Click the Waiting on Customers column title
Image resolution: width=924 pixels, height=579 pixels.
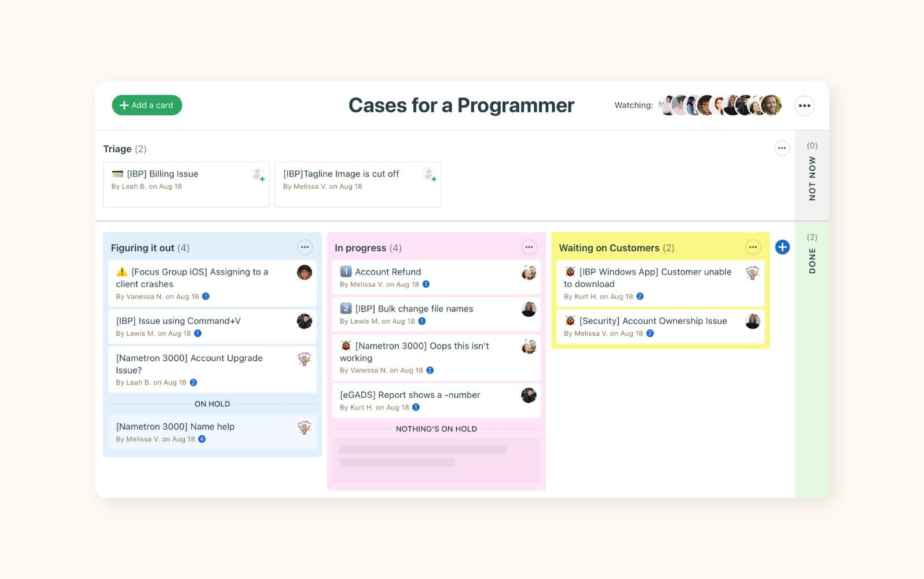[x=609, y=248]
